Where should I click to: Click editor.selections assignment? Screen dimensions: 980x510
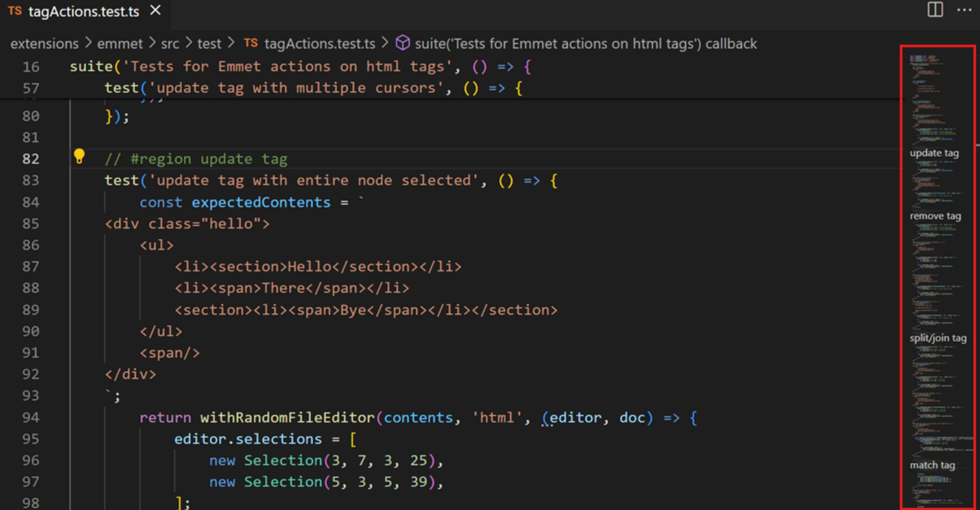(265, 439)
